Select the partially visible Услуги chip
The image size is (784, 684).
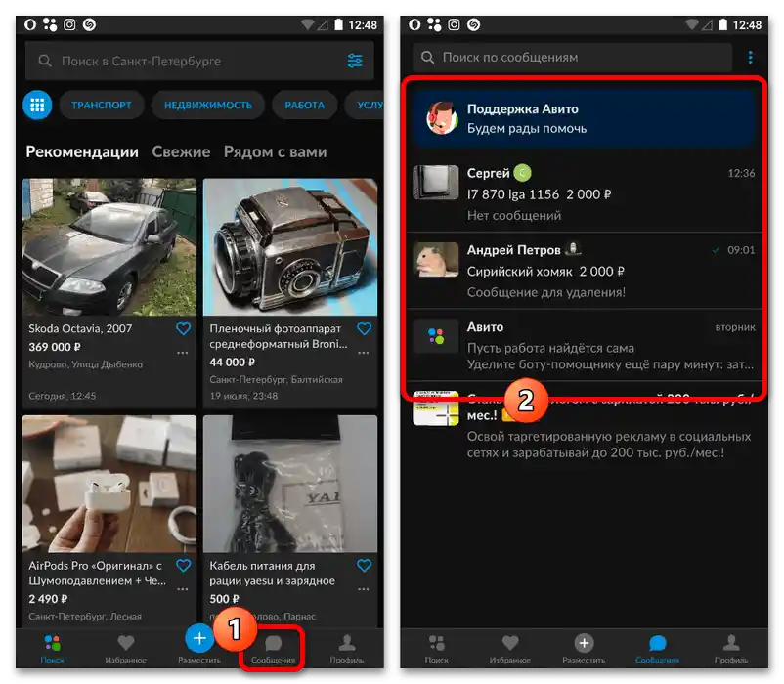tap(365, 105)
